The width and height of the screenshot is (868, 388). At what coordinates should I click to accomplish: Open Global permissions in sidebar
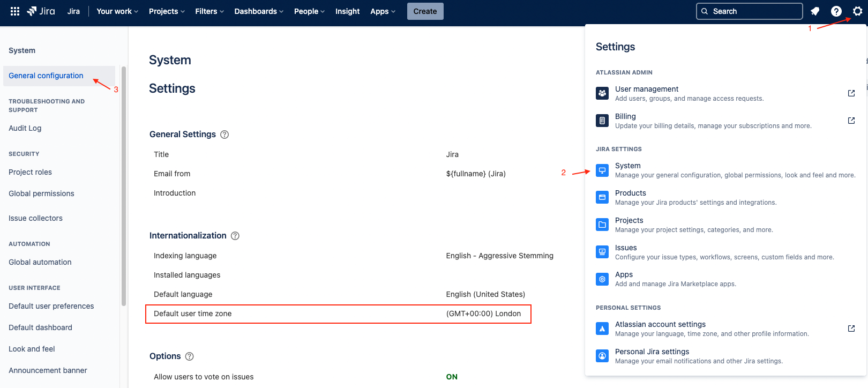pyautogui.click(x=41, y=193)
